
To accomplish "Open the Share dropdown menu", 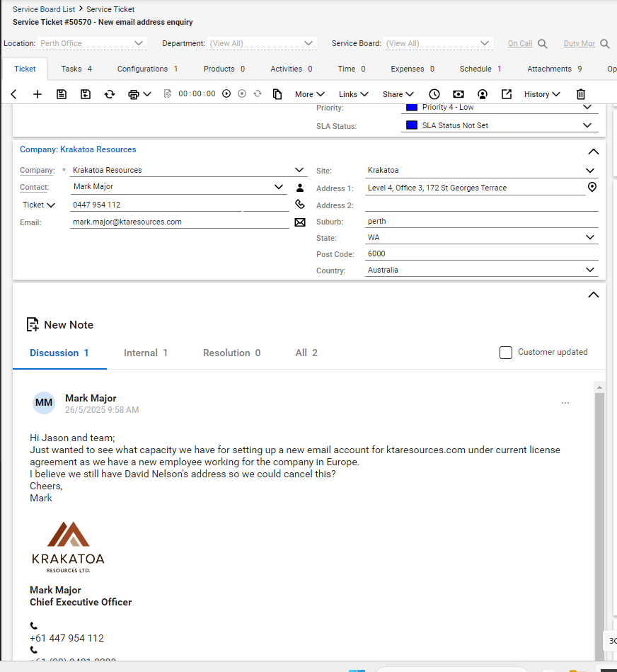I will point(398,94).
